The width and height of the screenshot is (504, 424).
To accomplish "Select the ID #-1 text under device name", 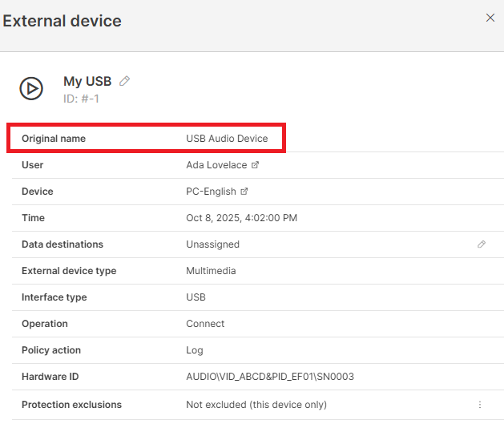I will point(81,99).
